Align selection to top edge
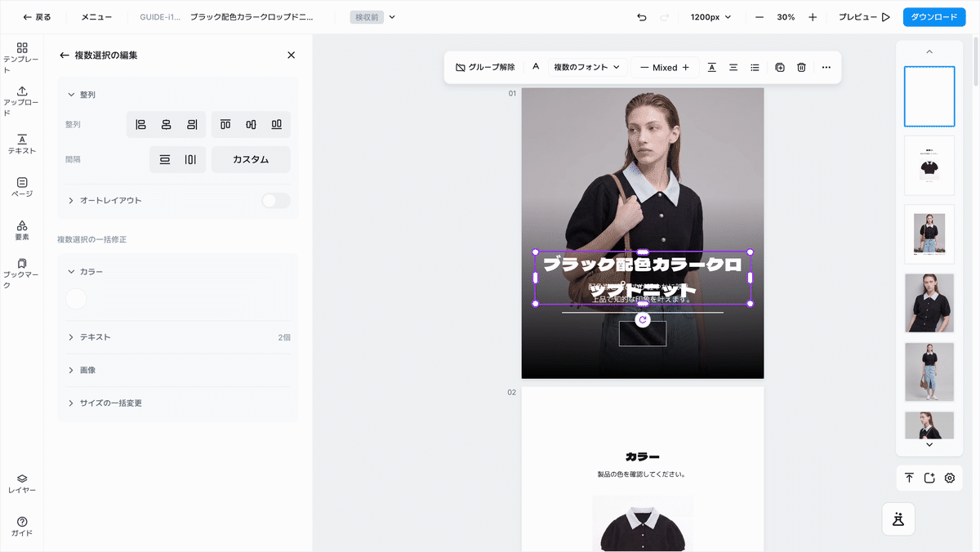This screenshot has width=980, height=552. point(225,124)
